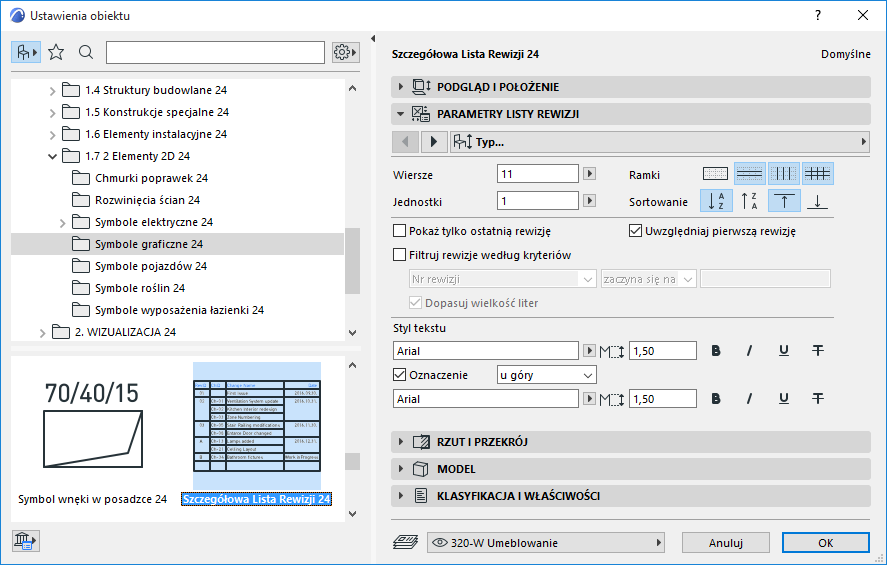Click the Anuluj button

click(726, 543)
